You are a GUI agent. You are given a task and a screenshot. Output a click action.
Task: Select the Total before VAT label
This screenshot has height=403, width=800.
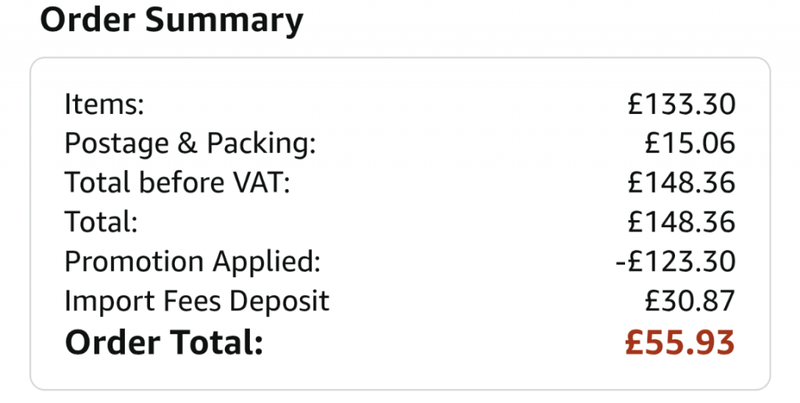click(x=177, y=183)
